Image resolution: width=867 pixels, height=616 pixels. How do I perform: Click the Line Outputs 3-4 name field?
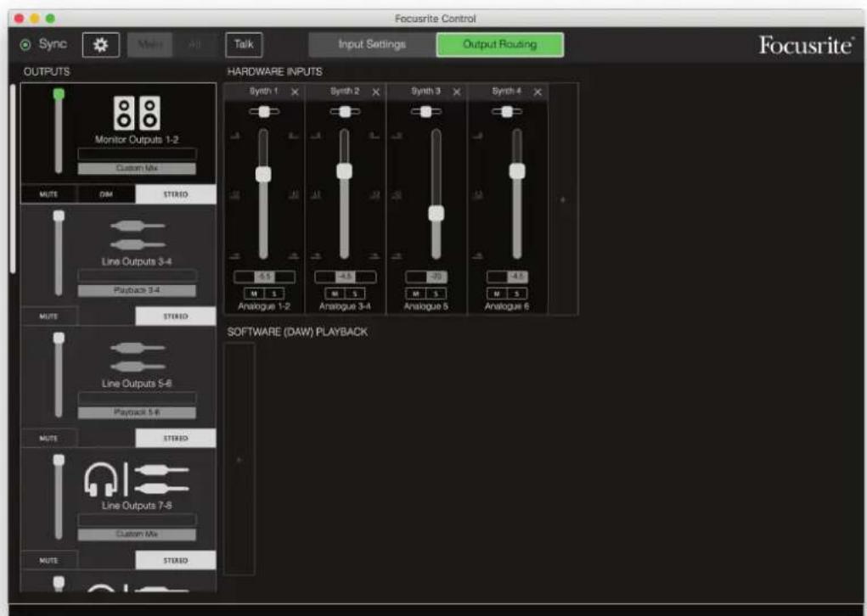click(x=137, y=276)
